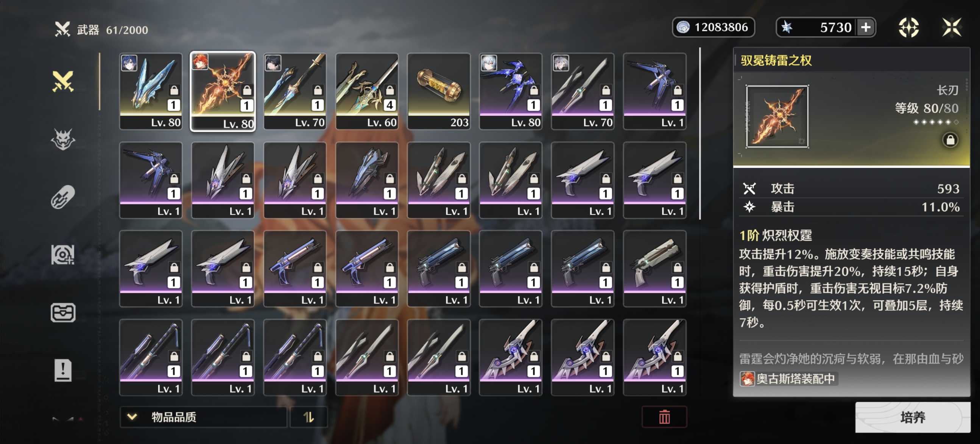Select the golden capsule item with 203
The image size is (980, 444).
click(439, 91)
